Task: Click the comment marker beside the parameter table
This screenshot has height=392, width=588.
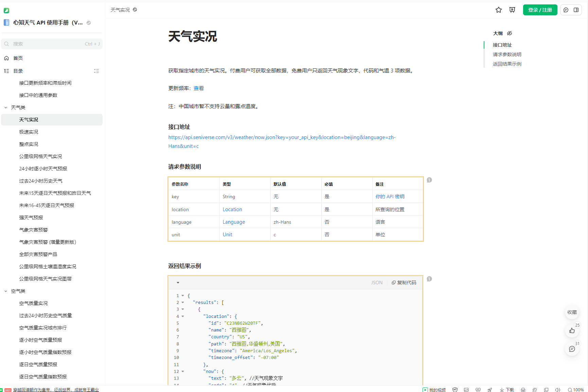Action: pyautogui.click(x=429, y=180)
